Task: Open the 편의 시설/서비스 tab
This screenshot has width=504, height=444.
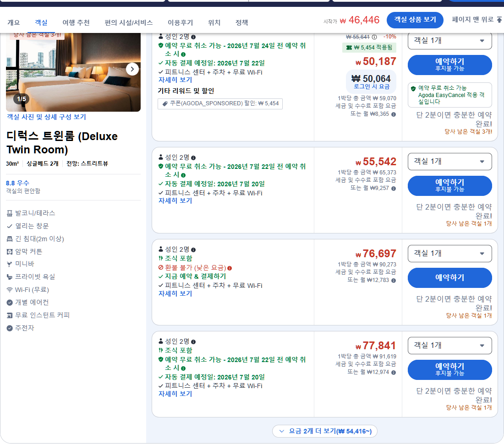Action: coord(129,22)
